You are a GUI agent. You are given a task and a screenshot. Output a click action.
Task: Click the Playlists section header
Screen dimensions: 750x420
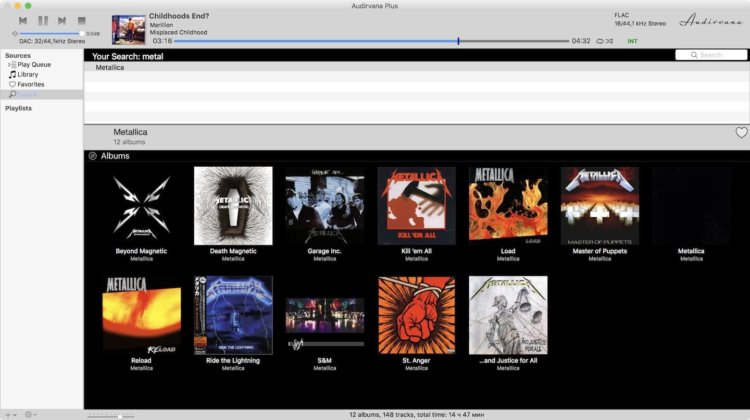coord(18,108)
